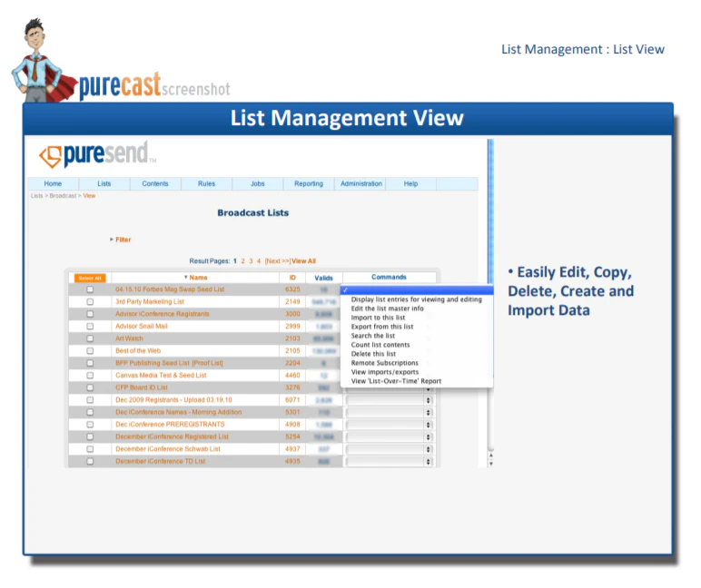The width and height of the screenshot is (701, 588).
Task: Go to result page 3
Action: pyautogui.click(x=251, y=261)
